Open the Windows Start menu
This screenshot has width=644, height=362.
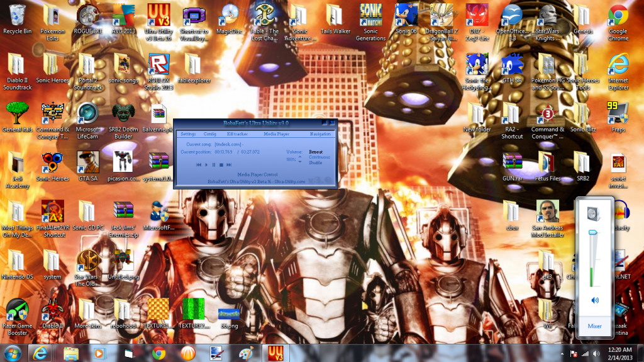coord(13,353)
